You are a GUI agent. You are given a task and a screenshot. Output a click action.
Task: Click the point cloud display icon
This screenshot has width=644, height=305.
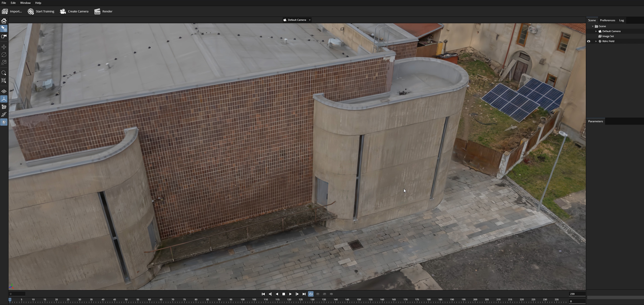[x=4, y=115]
